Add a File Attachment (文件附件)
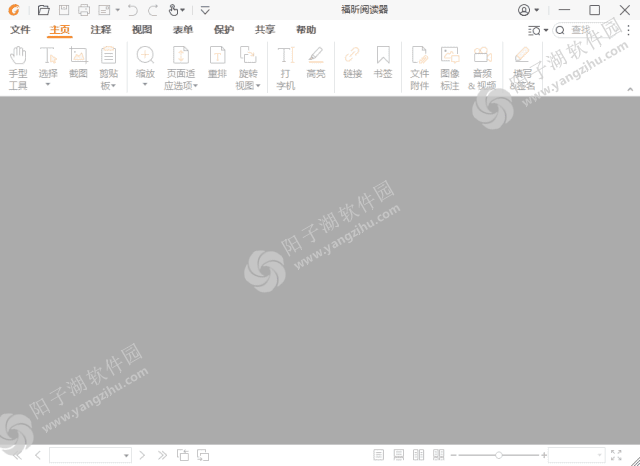Image resolution: width=640 pixels, height=466 pixels. (x=420, y=67)
